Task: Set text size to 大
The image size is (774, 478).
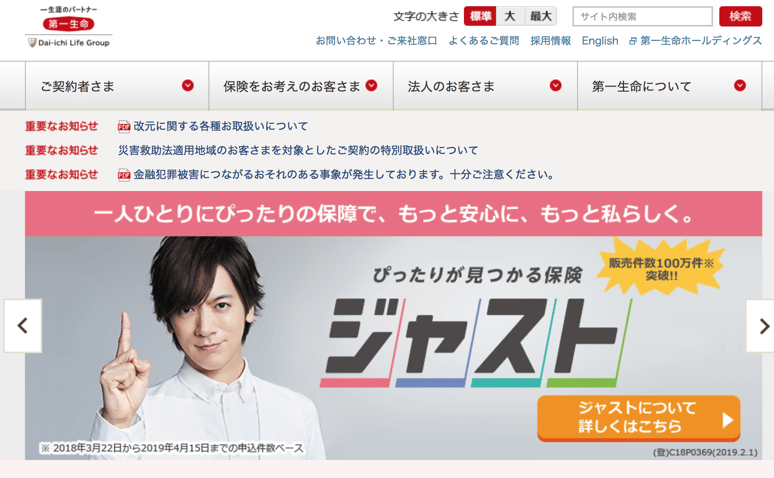Action: click(510, 16)
